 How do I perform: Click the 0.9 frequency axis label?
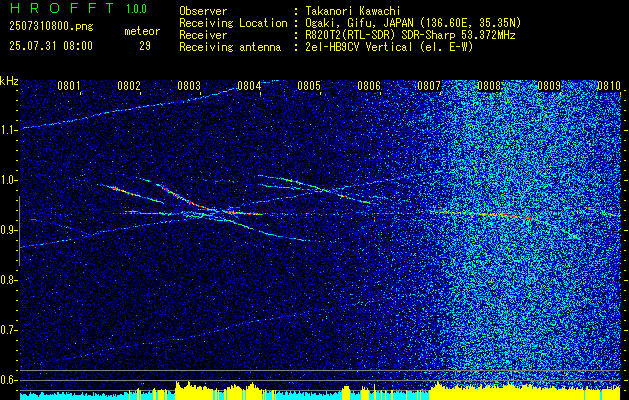pyautogui.click(x=9, y=230)
